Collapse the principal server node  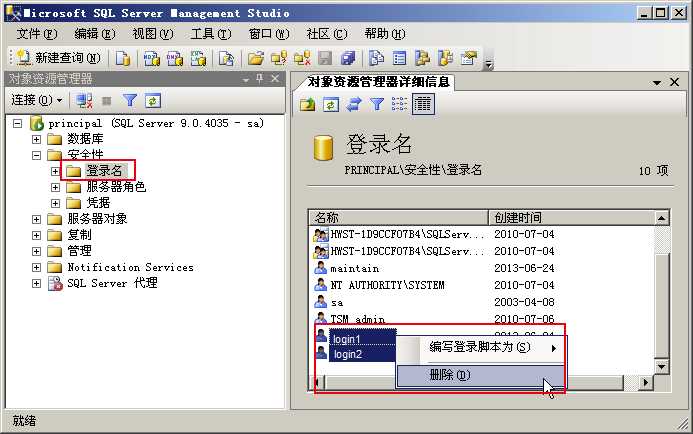click(18, 123)
